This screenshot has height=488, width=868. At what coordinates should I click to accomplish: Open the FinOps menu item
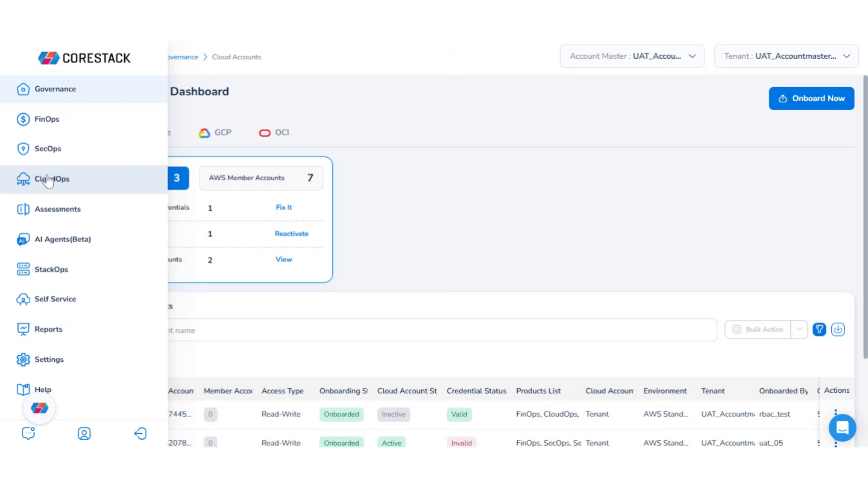tap(84, 119)
